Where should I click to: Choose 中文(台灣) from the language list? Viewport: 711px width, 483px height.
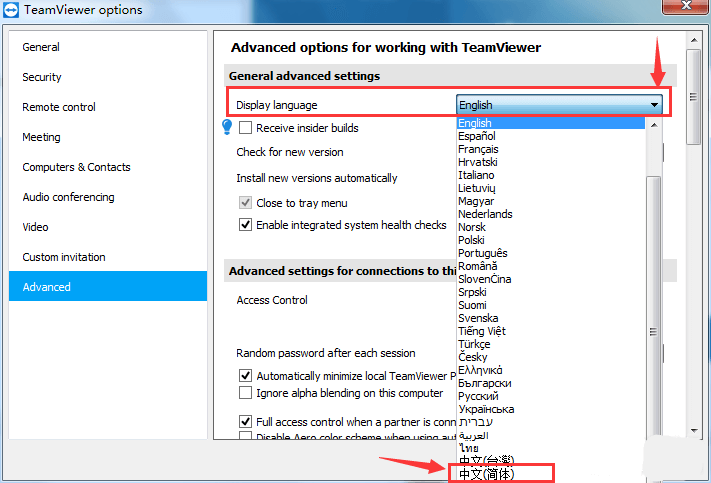click(x=550, y=461)
